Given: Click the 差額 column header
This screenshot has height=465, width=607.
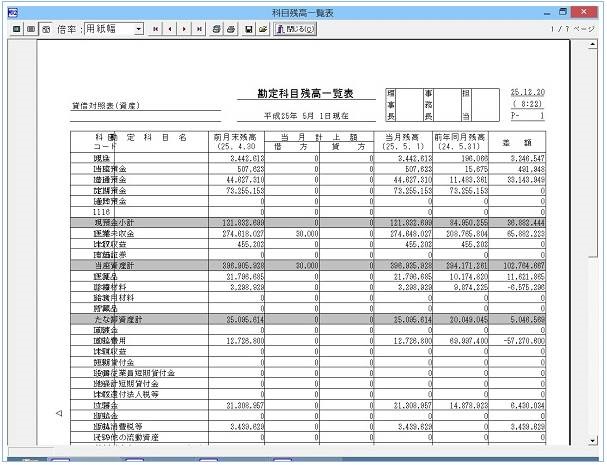Looking at the screenshot, I should (x=517, y=142).
